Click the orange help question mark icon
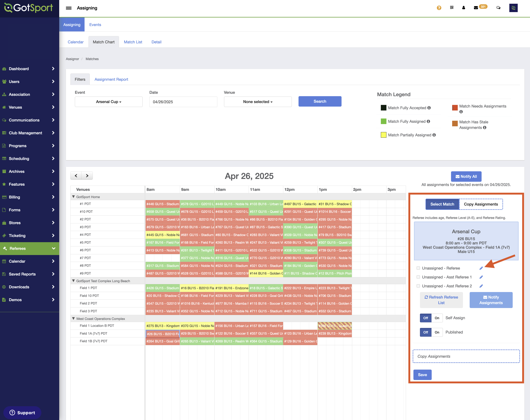 (439, 8)
